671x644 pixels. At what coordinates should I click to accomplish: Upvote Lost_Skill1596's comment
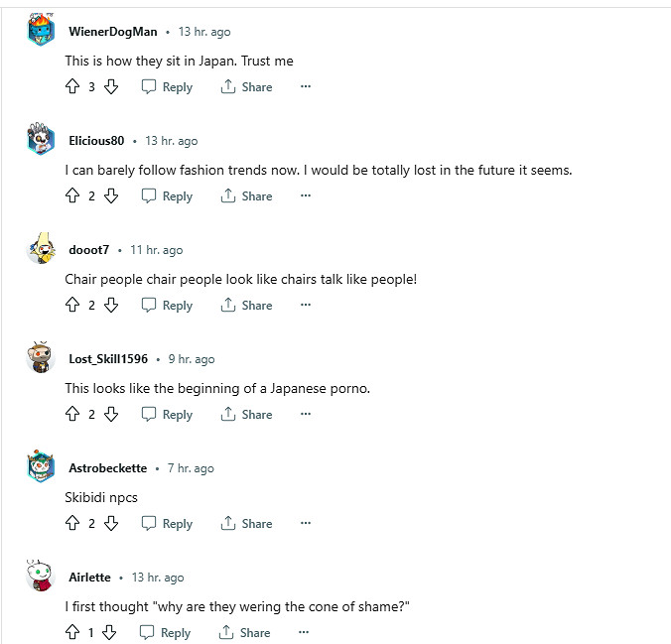[x=71, y=415]
